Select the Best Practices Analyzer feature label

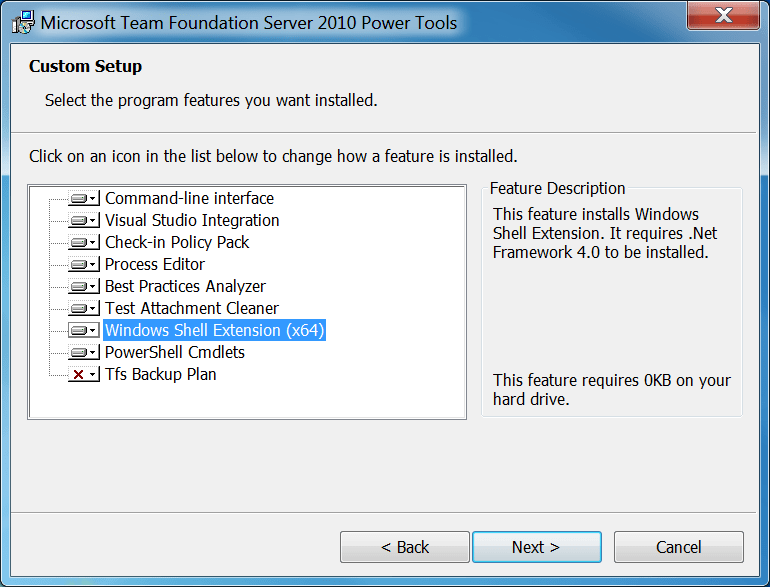coord(185,286)
